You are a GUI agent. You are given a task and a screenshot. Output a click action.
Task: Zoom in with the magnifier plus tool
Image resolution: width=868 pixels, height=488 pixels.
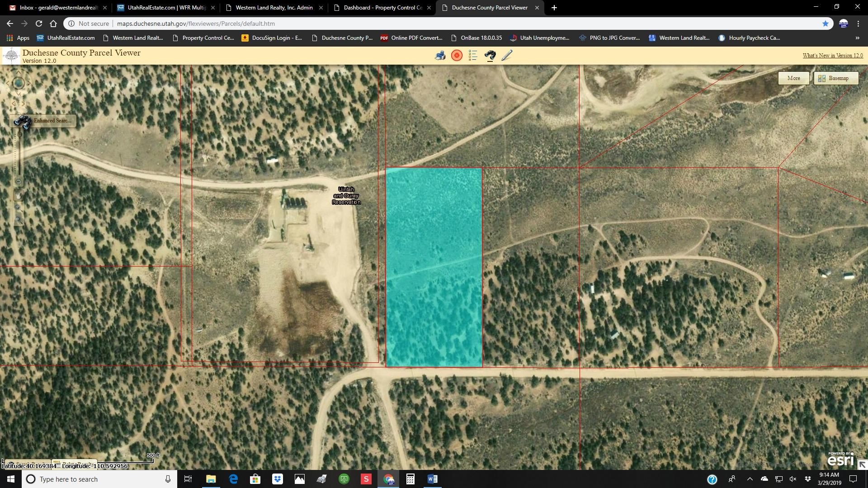click(18, 207)
